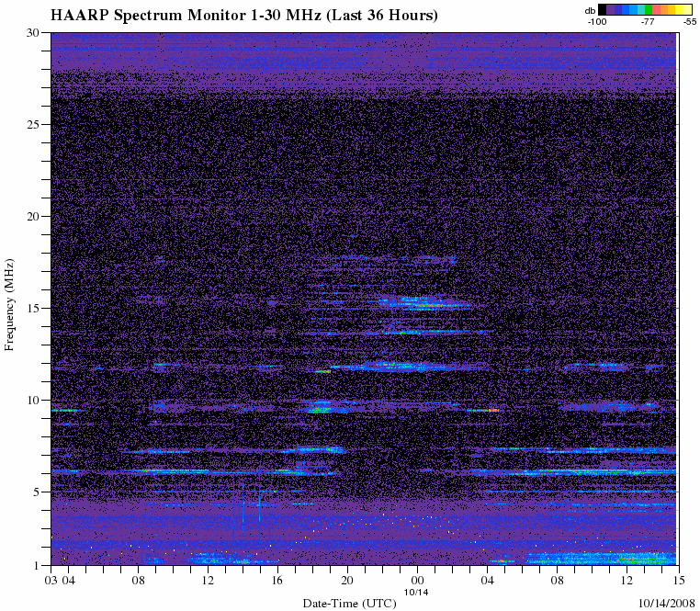The width and height of the screenshot is (700, 611).
Task: Click the -77 legend value
Action: pyautogui.click(x=647, y=20)
